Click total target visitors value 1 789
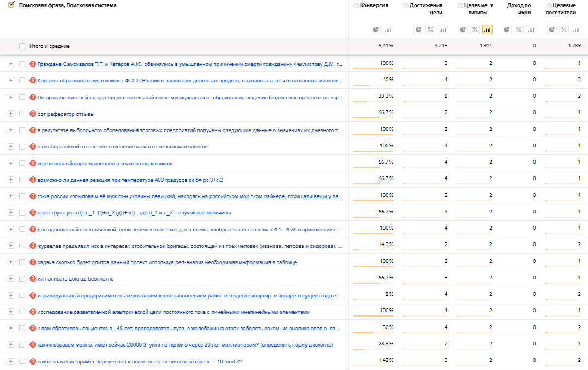This screenshot has width=588, height=370. tap(574, 45)
